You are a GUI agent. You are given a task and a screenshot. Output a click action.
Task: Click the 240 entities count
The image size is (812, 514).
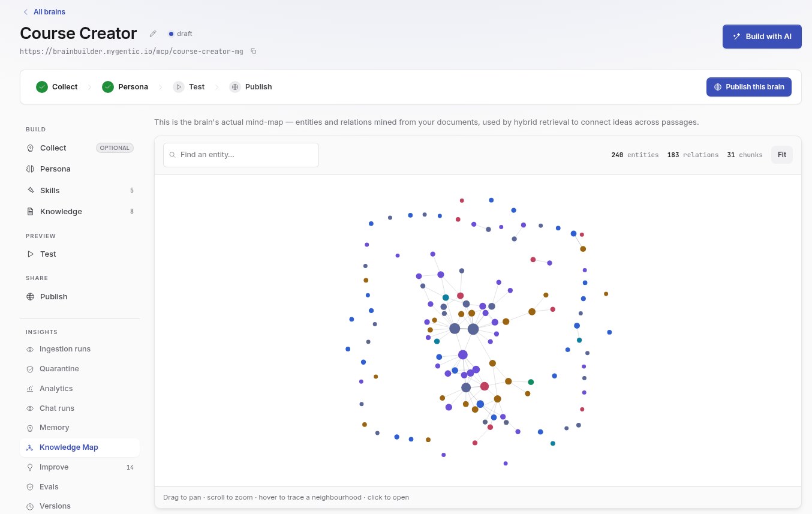pos(634,155)
